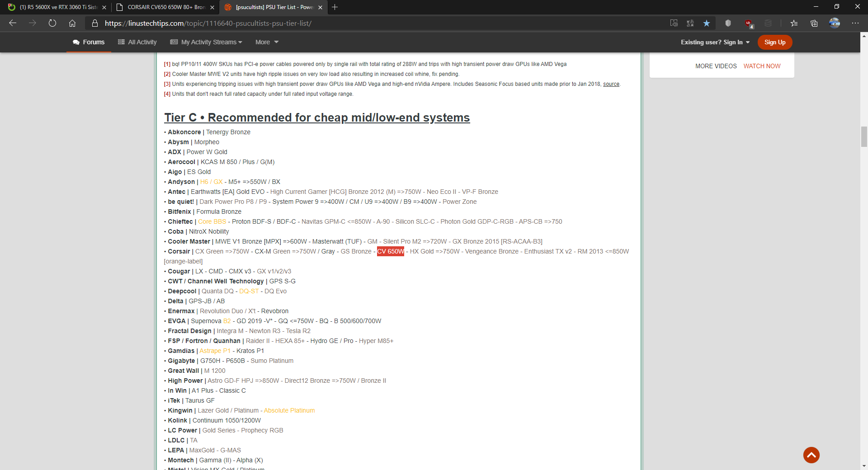Click the orange scroll-to-top arrow button
Screen dimensions: 868x470
coord(811,455)
